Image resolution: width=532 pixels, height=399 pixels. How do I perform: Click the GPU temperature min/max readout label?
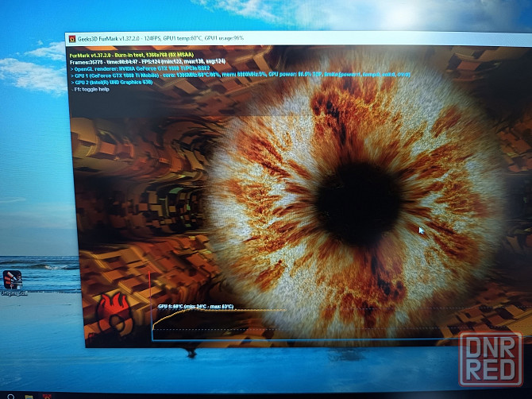click(x=195, y=305)
